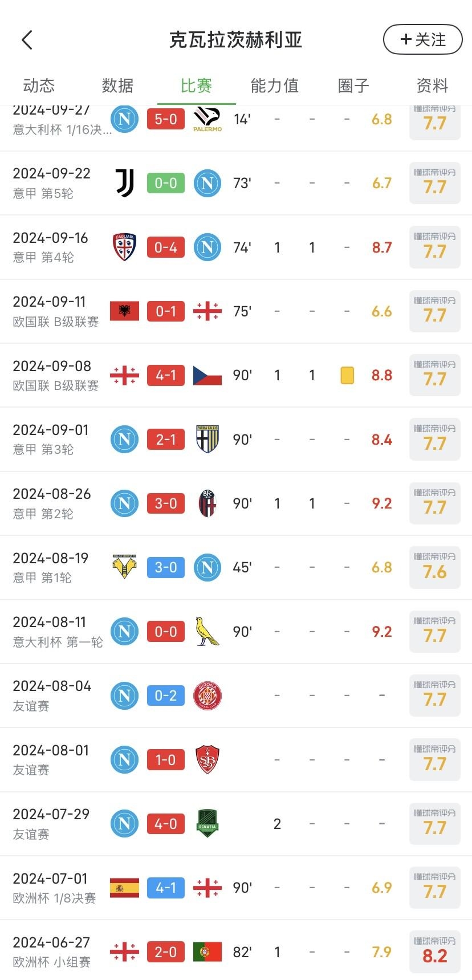Tap the back arrow icon
This screenshot has height=980, width=472.
point(27,40)
